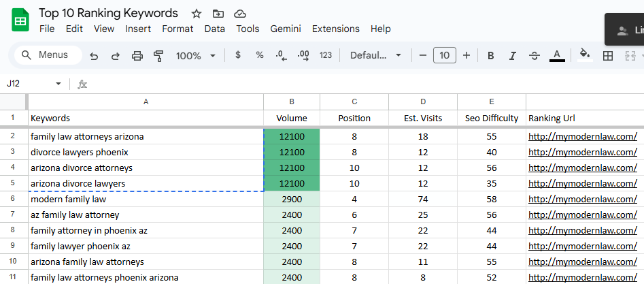644x284 pixels.
Task: Increase font size with plus button
Action: point(466,55)
